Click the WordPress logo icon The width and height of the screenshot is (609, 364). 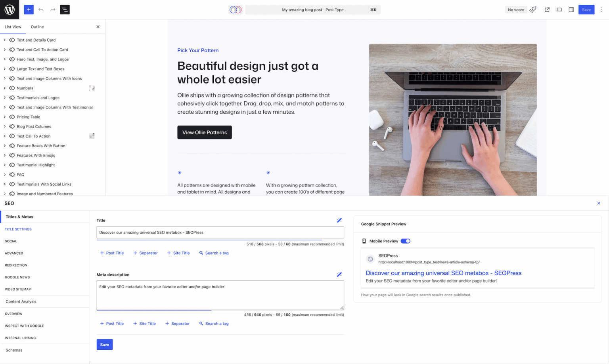pos(10,10)
